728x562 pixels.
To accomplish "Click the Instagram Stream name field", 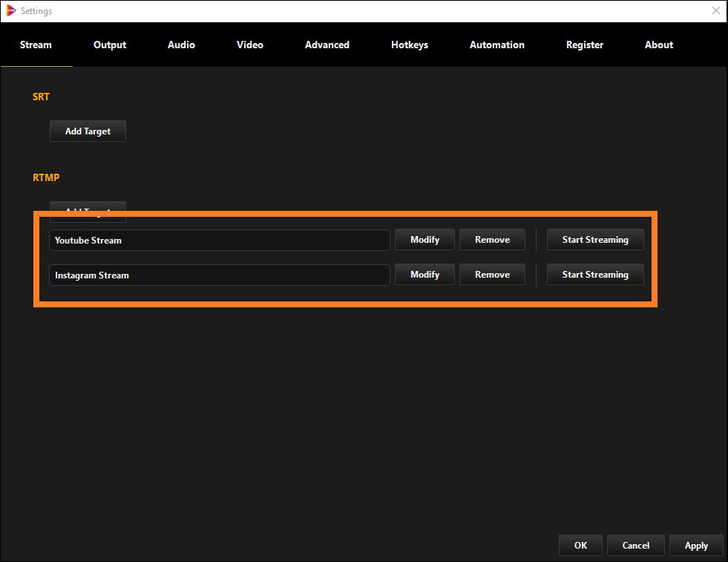I will (x=219, y=275).
